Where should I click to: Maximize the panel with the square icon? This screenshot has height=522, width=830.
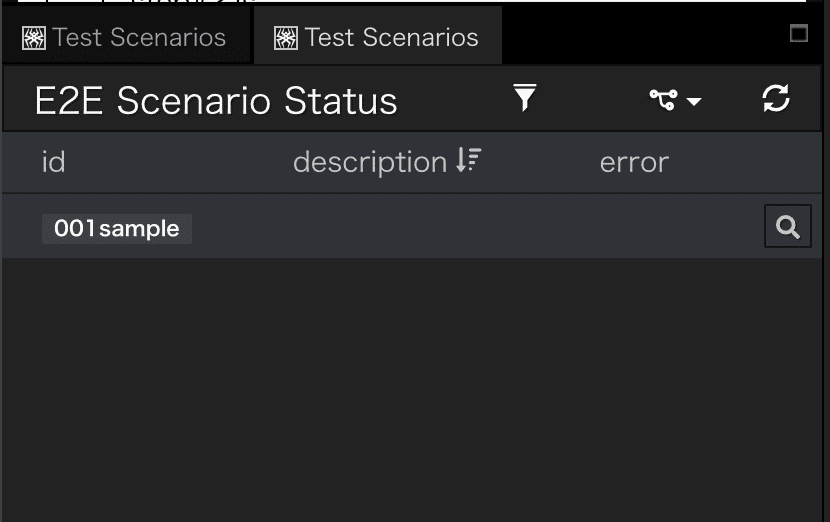tap(798, 33)
